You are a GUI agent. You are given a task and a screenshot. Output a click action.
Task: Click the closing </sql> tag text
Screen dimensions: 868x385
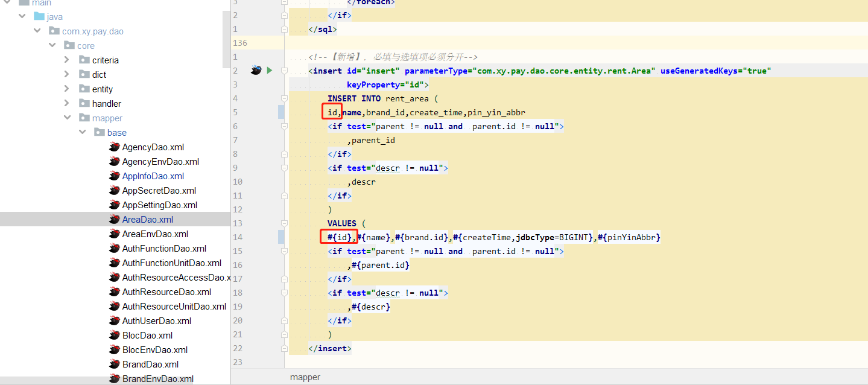[x=323, y=29]
